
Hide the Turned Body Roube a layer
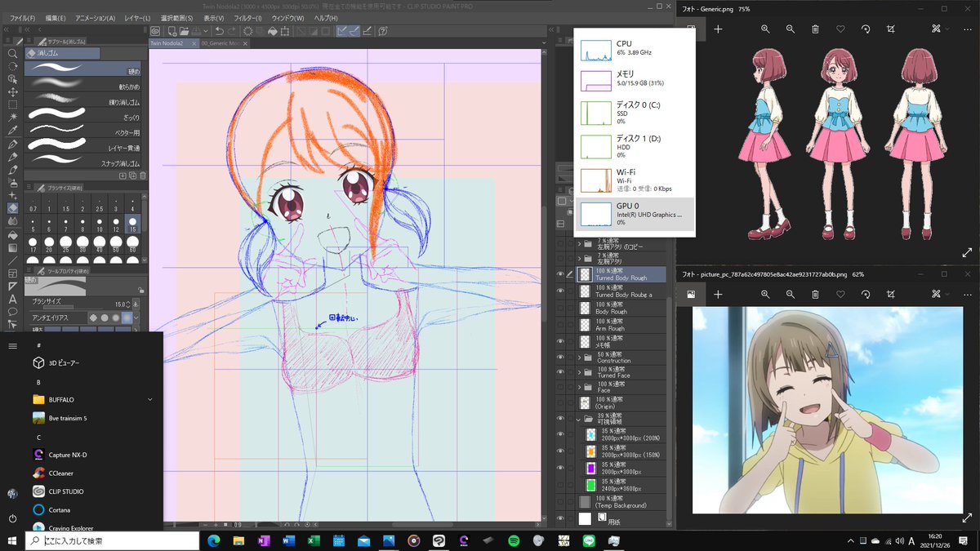pos(560,291)
